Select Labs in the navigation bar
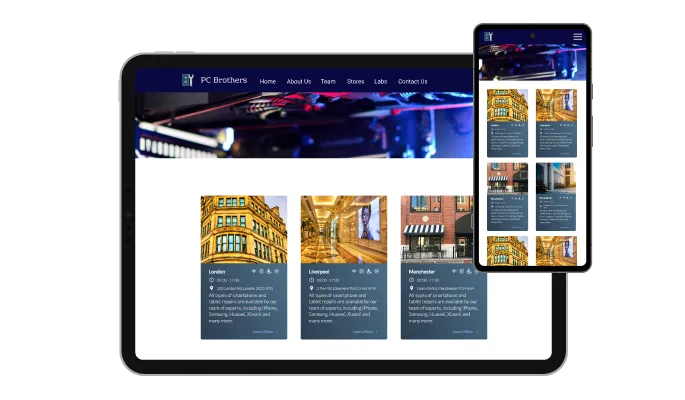 381,81
